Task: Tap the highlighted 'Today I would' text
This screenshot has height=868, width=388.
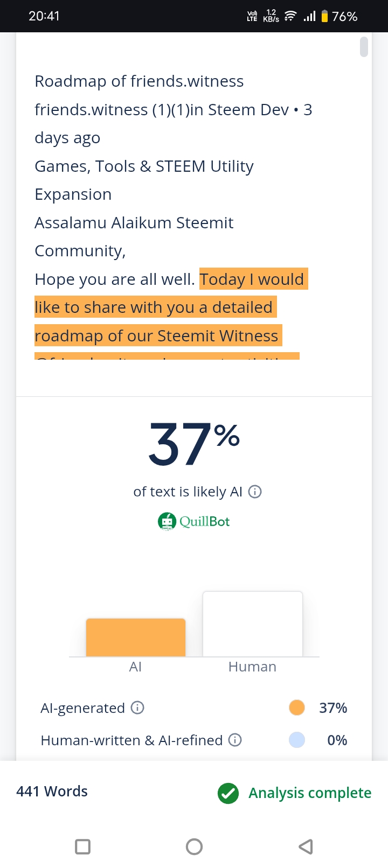Action: coord(253,279)
